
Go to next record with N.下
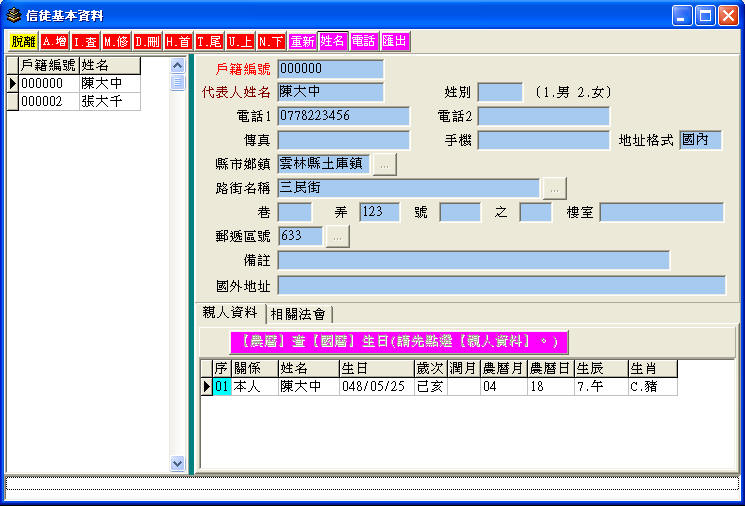271,41
